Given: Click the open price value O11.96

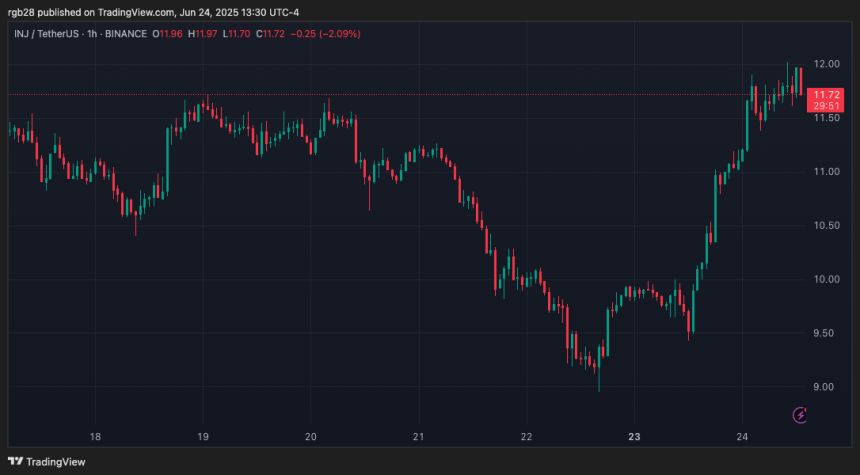Looking at the screenshot, I should (167, 34).
